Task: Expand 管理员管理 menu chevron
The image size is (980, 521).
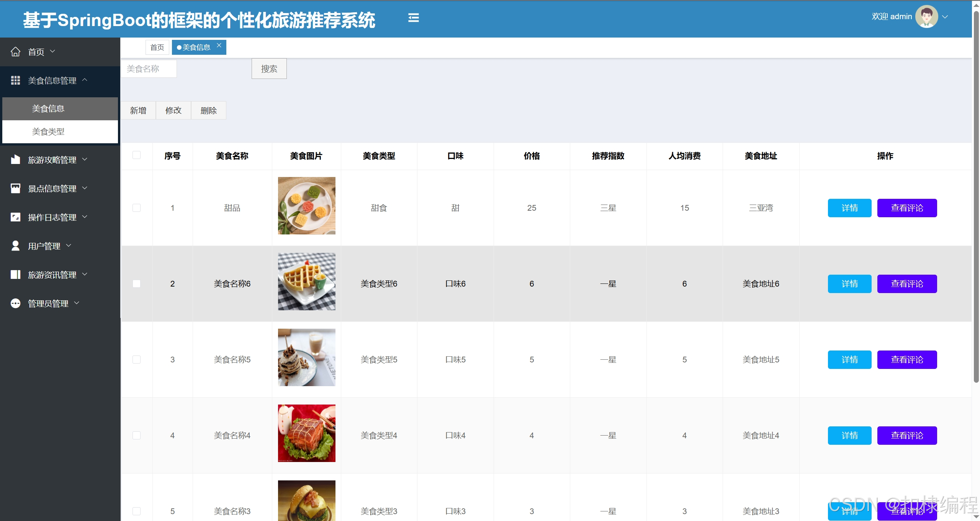Action: pos(77,303)
